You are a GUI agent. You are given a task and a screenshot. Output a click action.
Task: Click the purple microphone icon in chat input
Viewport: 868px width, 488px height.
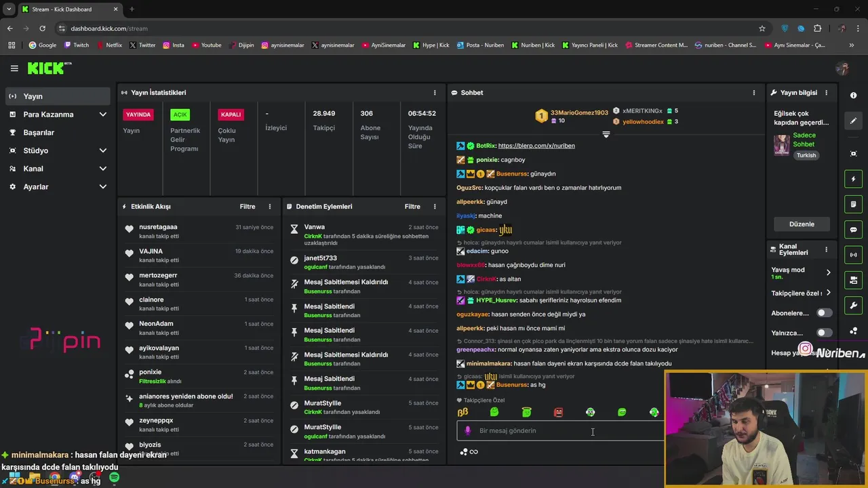467,430
